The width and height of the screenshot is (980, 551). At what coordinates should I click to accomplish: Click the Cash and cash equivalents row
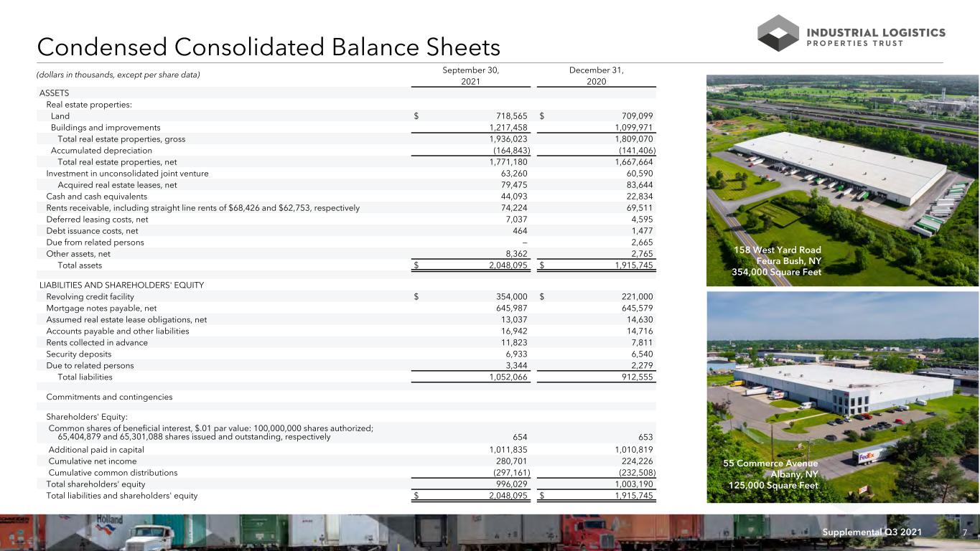coord(347,197)
